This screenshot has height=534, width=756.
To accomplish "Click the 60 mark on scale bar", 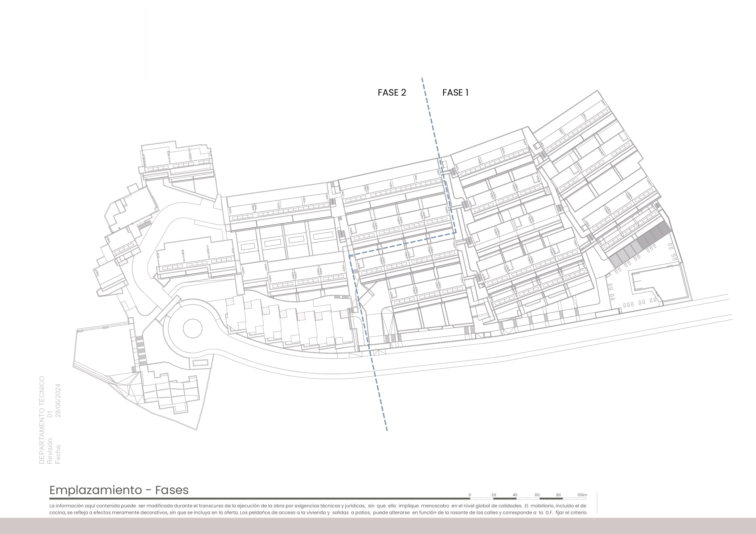I will click(537, 495).
